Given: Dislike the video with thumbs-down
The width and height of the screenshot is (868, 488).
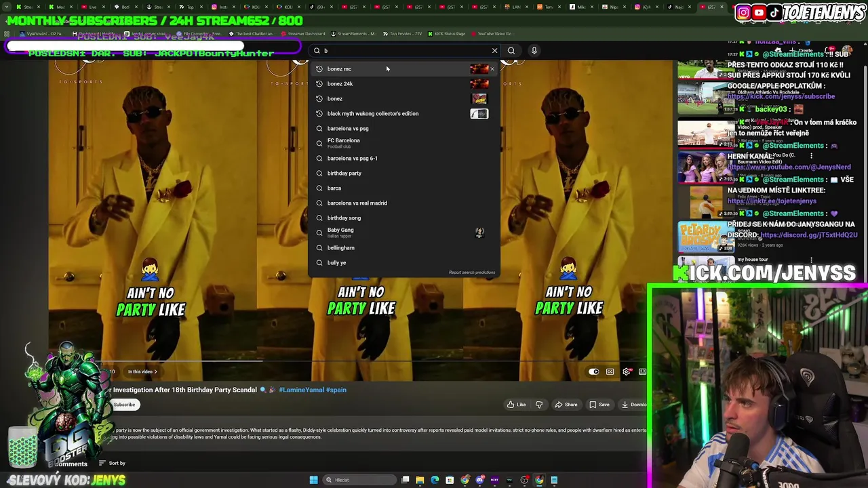Looking at the screenshot, I should pos(539,405).
